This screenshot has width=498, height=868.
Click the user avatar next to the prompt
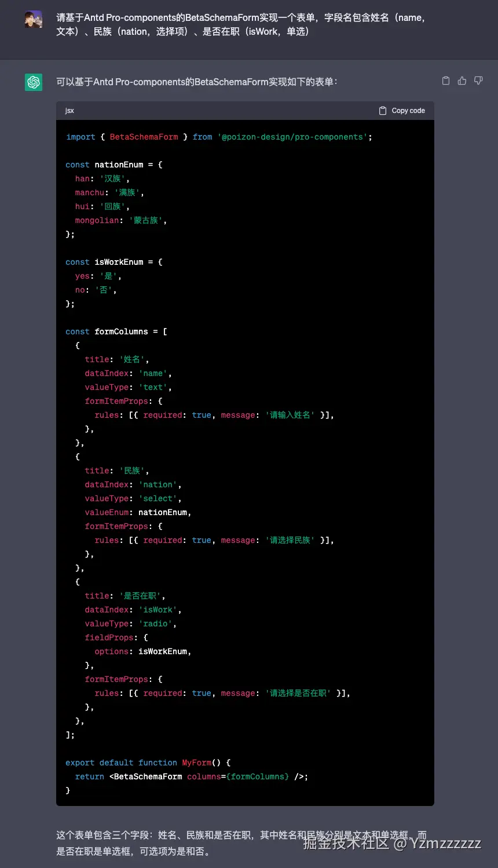34,19
